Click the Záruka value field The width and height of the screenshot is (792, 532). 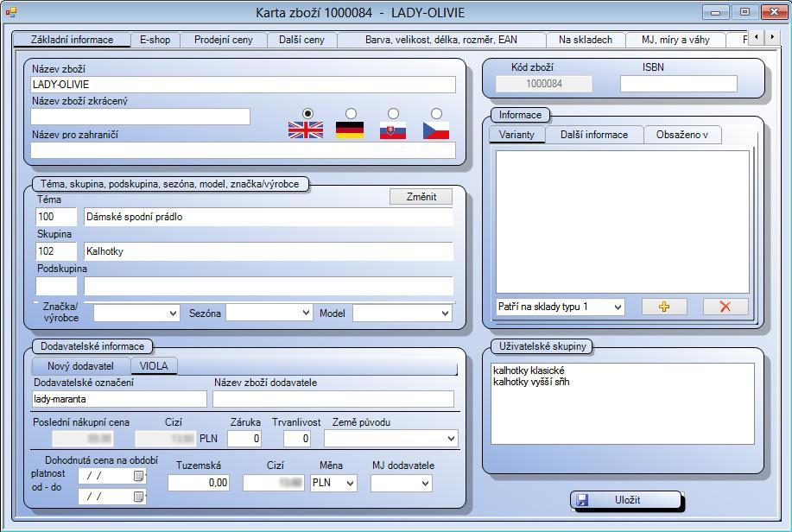[x=244, y=439]
